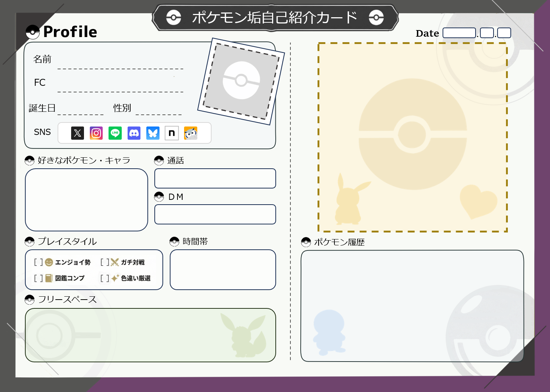550x392 pixels.
Task: Click Poké Ball bullet beside 時間帯
Action: [x=174, y=242]
